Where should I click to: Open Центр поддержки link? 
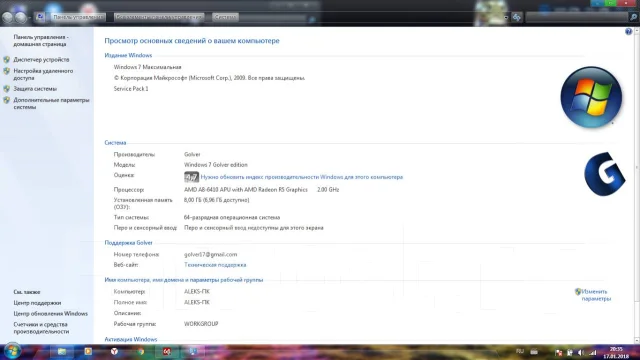37,303
